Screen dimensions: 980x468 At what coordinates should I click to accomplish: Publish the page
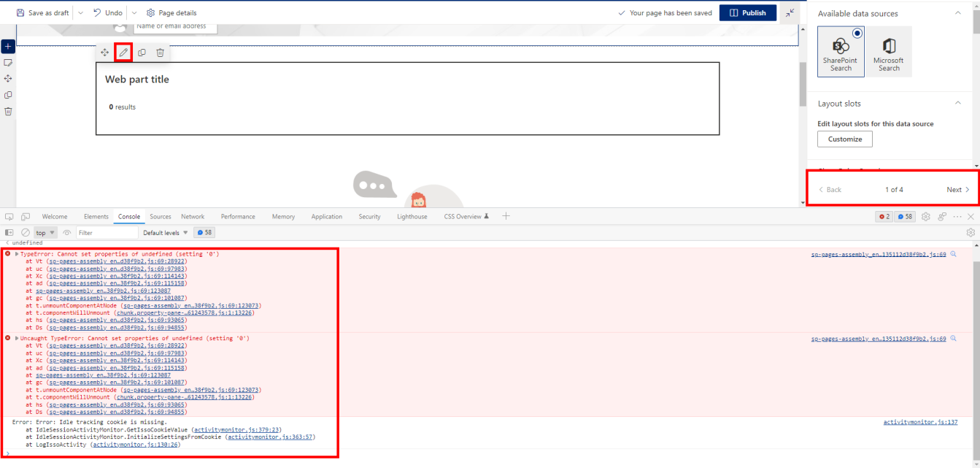coord(747,12)
